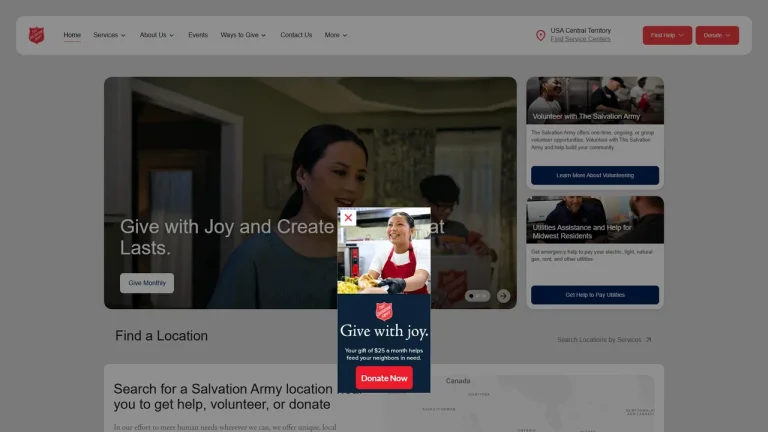Screen dimensions: 768x432
Task: Advance the carousel with the arrow button
Action: [504, 296]
